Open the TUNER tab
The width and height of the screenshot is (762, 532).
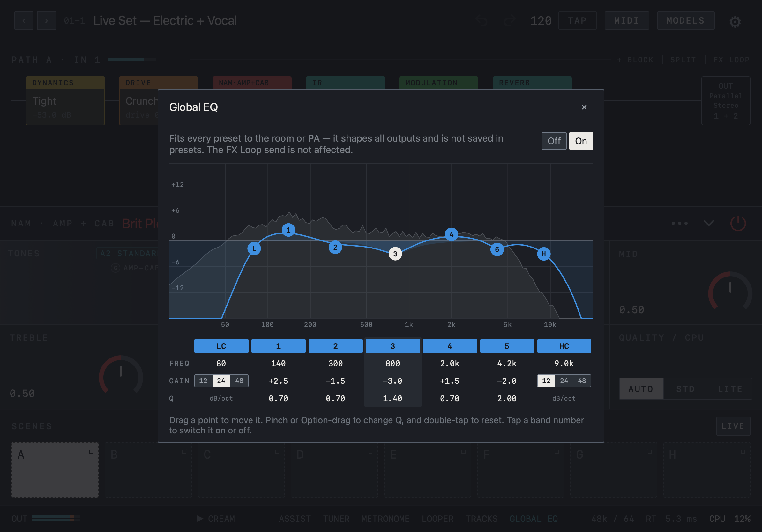[336, 519]
